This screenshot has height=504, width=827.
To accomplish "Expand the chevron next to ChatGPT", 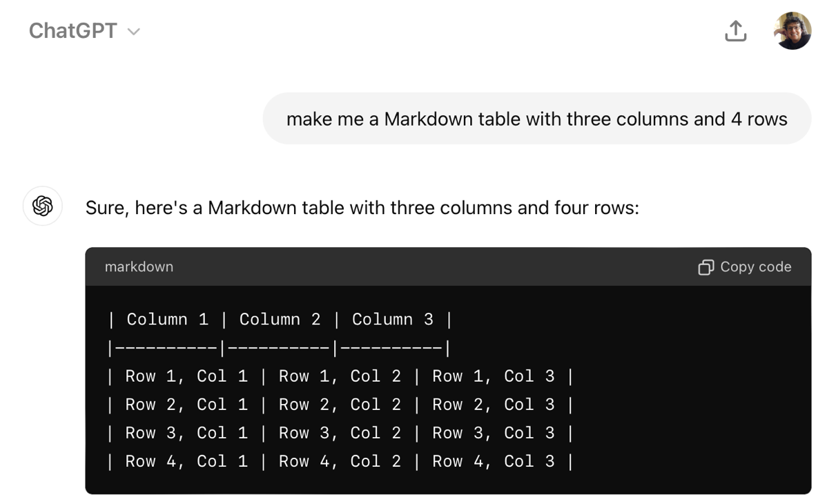I will point(134,32).
